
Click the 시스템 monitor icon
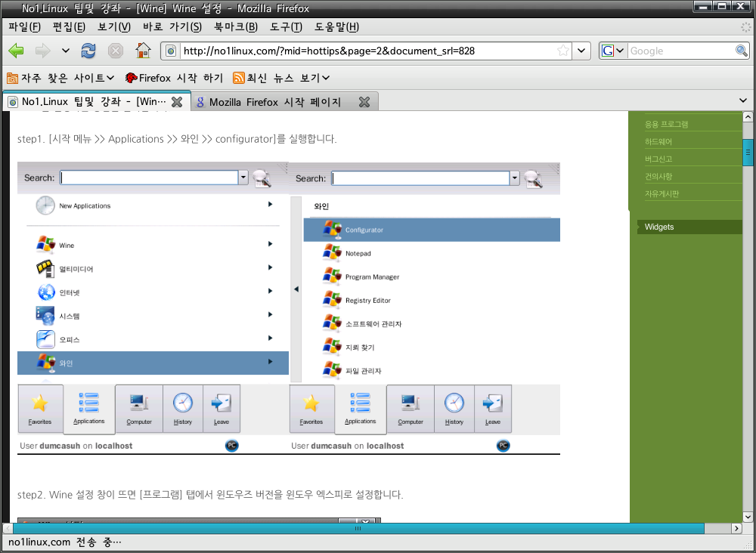[x=45, y=316]
